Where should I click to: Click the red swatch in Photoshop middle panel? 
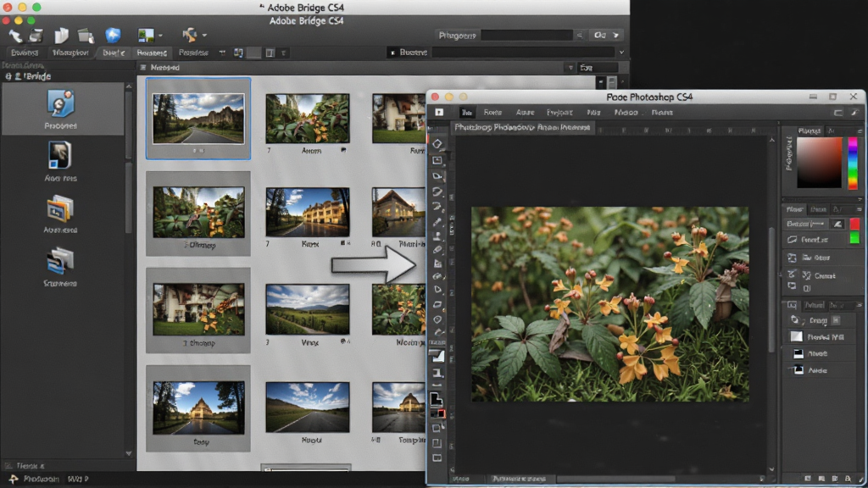(854, 224)
